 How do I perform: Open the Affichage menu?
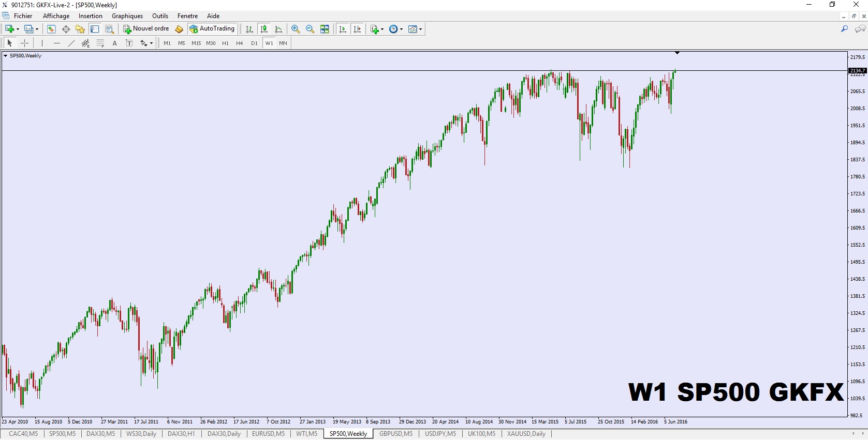56,16
